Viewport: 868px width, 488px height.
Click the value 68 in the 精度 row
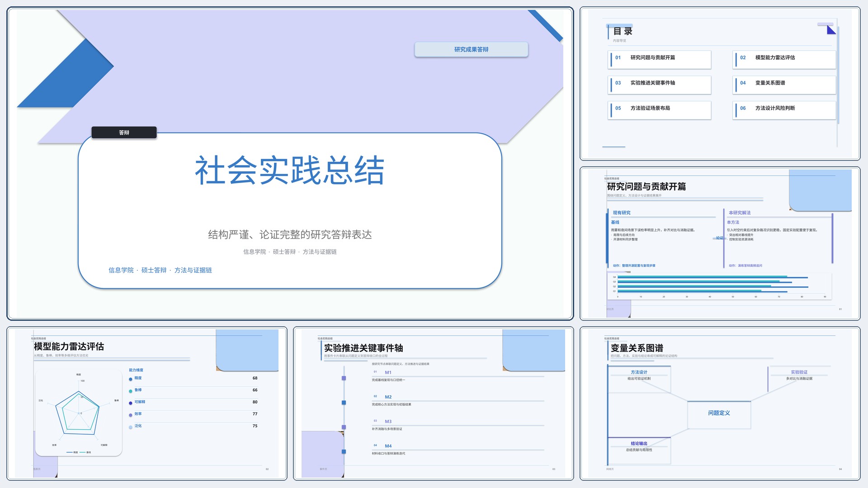(255, 378)
